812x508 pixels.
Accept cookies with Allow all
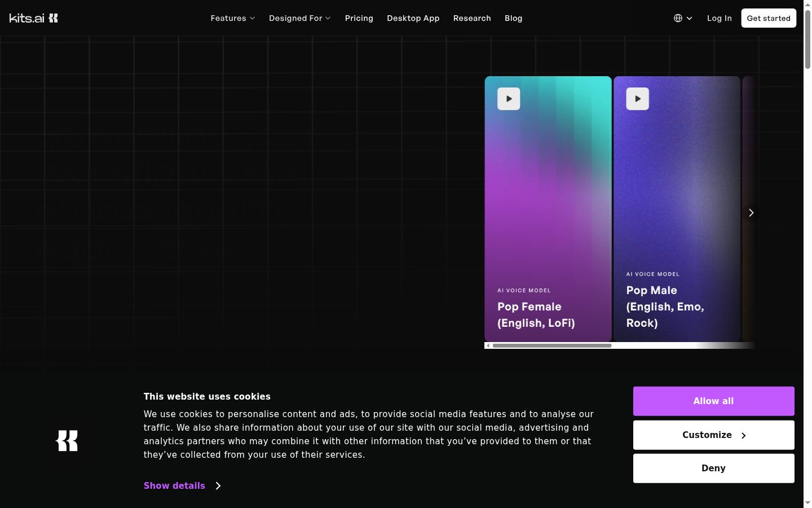click(714, 401)
